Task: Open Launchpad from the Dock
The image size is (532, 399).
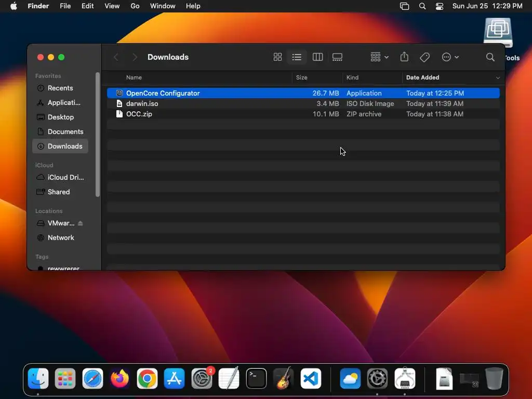Action: [x=65, y=378]
